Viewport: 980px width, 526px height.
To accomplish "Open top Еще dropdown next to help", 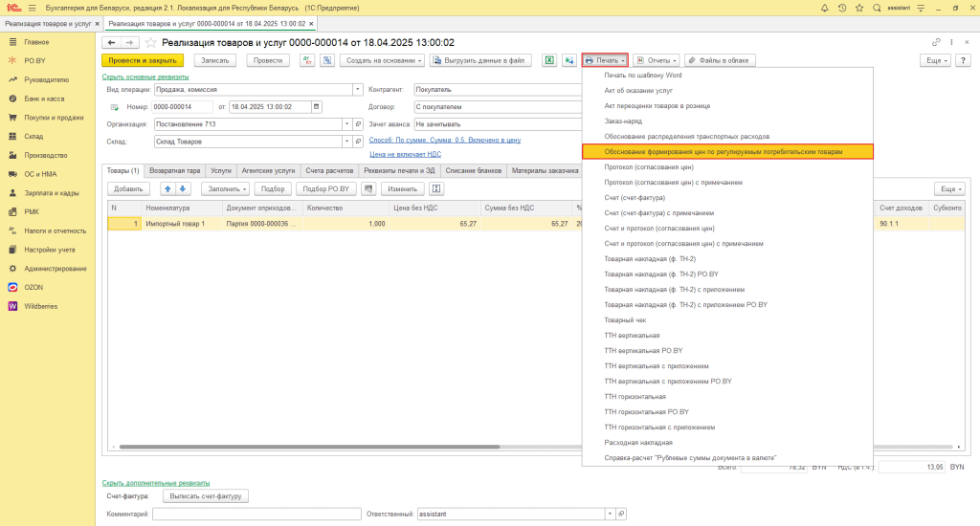I will [936, 60].
